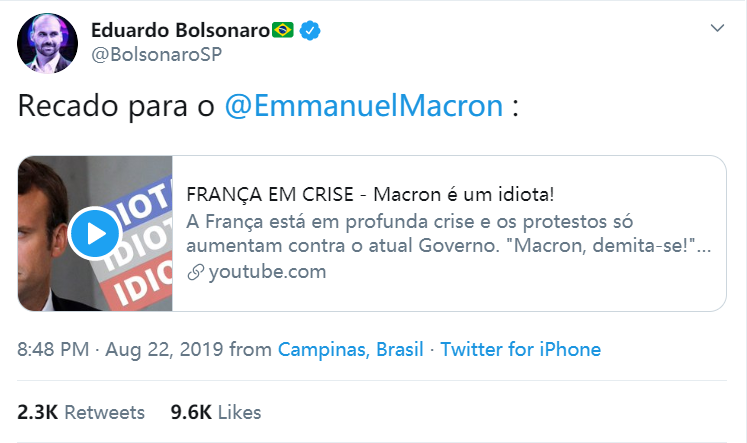Open the tweet options chevron menu

tap(717, 29)
